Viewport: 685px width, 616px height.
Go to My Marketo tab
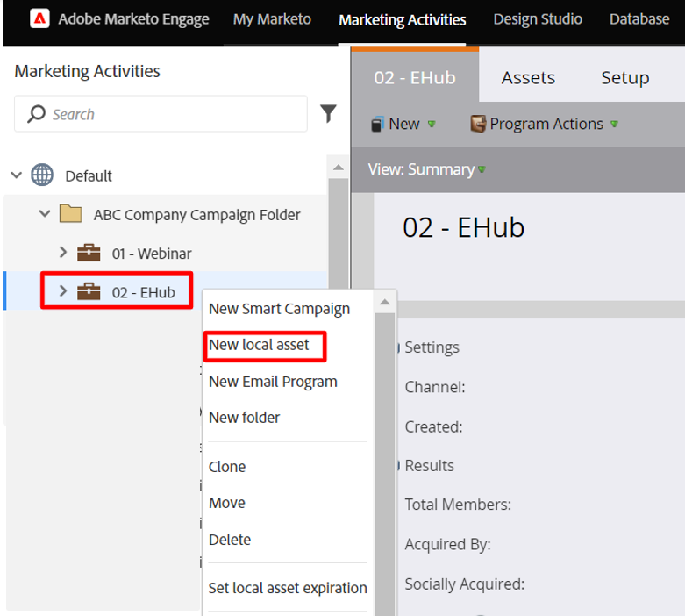[272, 19]
